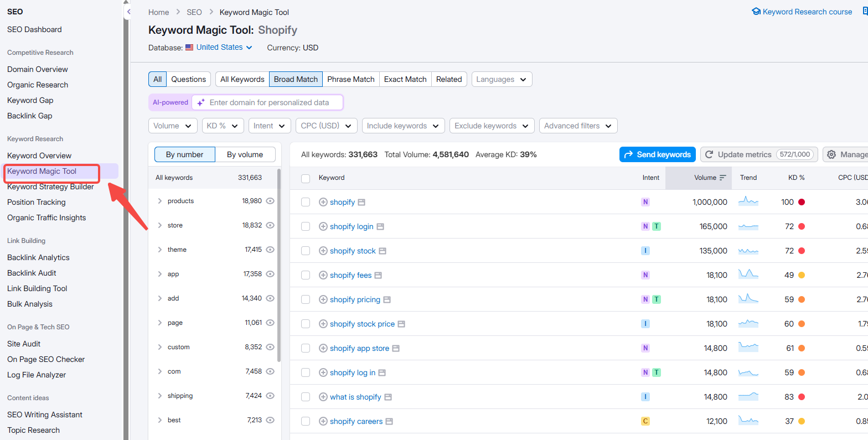Viewport: 868px width, 440px height.
Task: Open SERP view icon for 'shopify fees'
Action: click(x=378, y=276)
